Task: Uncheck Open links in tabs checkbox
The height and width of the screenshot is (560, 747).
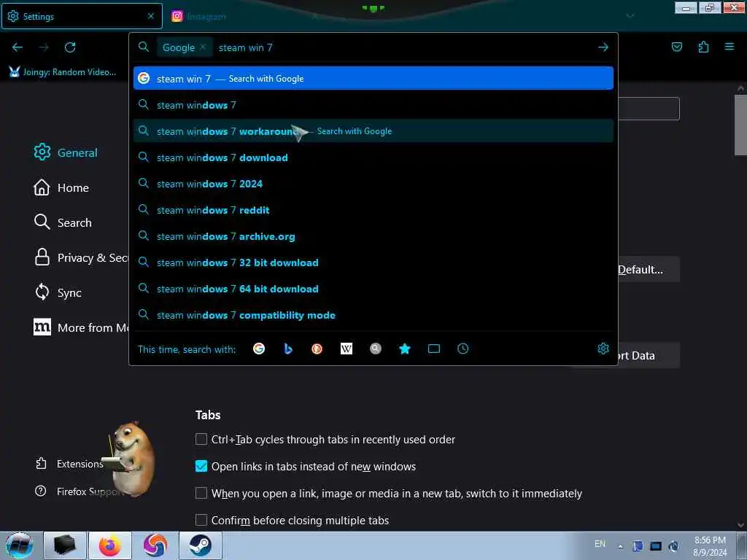Action: pos(201,466)
